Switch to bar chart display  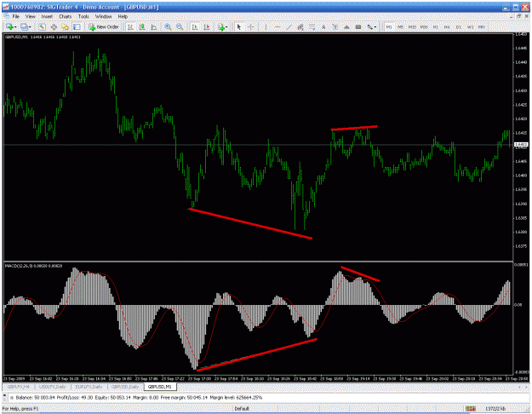(x=130, y=26)
